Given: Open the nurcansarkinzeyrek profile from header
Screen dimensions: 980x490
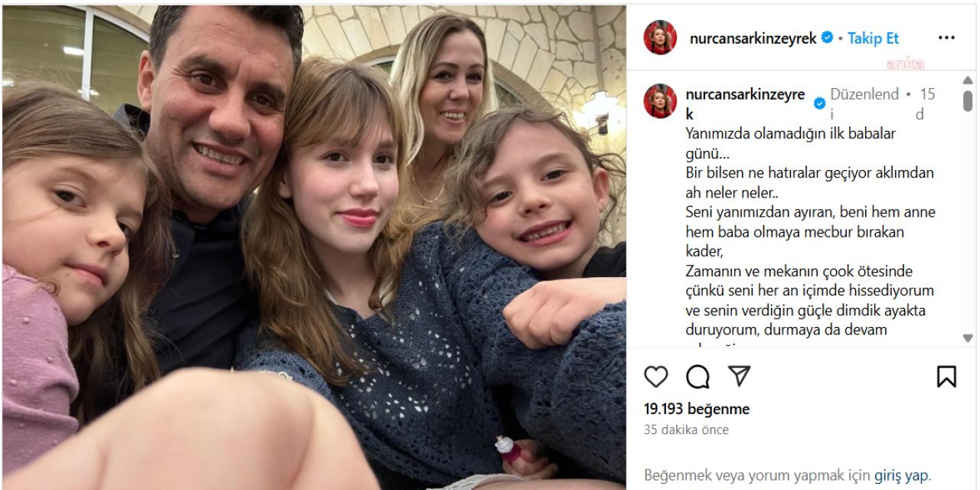Looking at the screenshot, I should (x=753, y=38).
